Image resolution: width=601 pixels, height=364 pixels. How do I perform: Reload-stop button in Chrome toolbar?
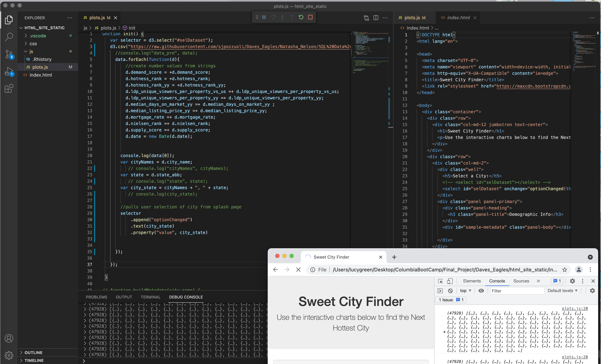click(298, 269)
